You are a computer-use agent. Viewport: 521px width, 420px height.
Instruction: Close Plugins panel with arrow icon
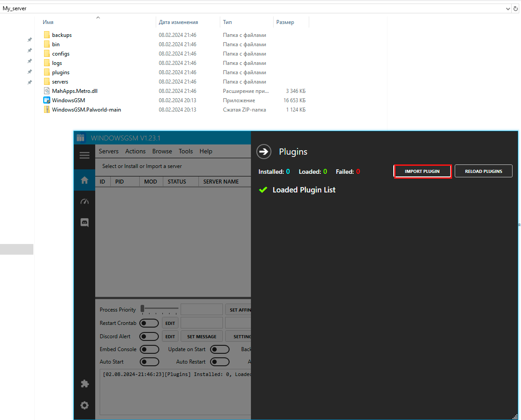(264, 152)
